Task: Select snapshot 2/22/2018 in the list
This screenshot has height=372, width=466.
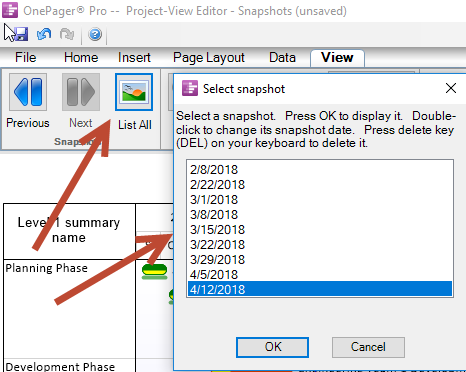Action: tap(320, 185)
